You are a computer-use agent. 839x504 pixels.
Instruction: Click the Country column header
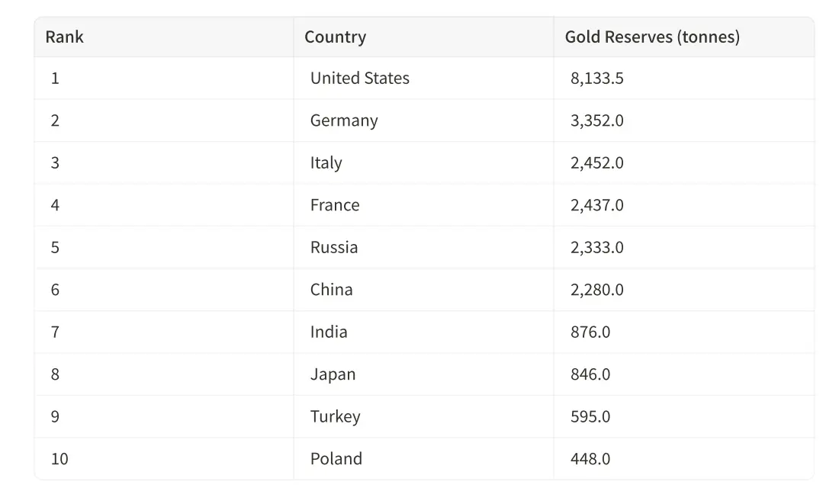point(335,37)
